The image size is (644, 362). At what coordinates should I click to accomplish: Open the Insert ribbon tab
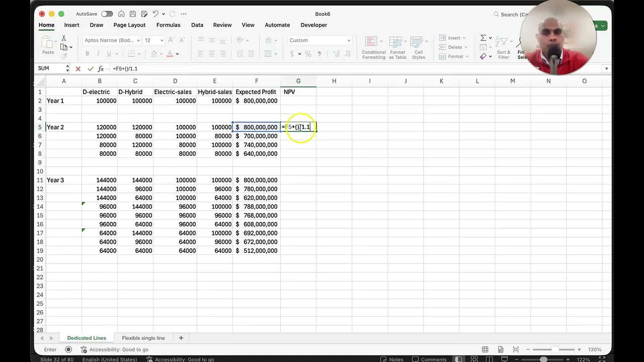(71, 25)
